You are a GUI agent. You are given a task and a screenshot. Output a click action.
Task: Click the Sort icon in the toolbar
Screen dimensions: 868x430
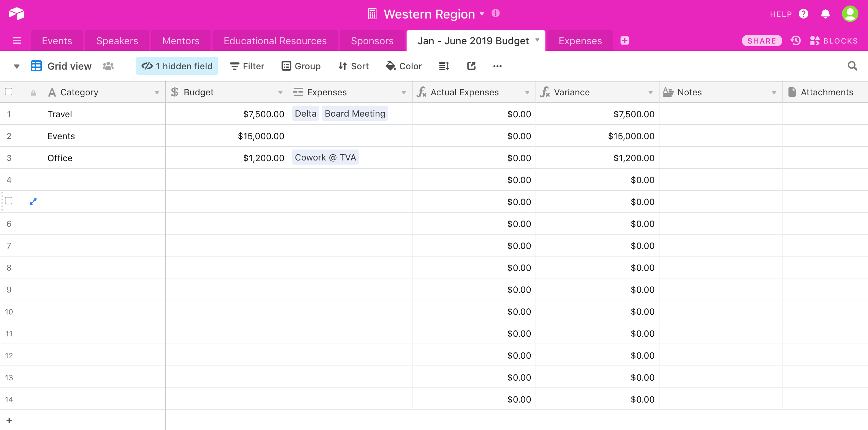point(343,66)
